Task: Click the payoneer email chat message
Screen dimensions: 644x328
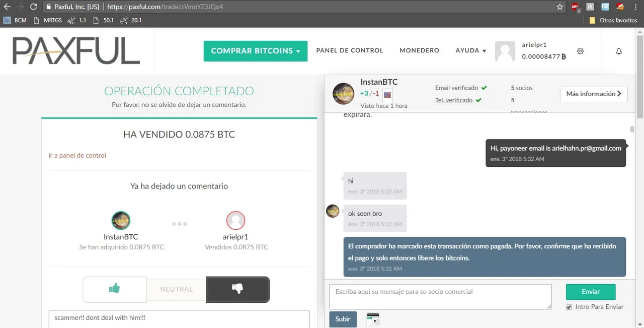Action: (x=556, y=153)
